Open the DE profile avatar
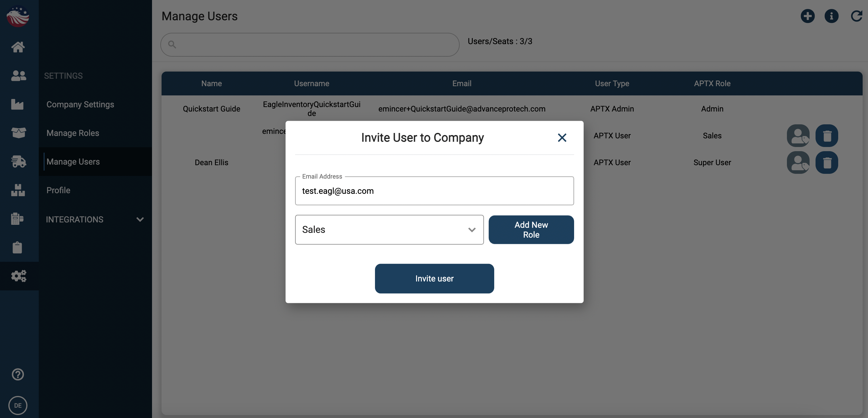The width and height of the screenshot is (868, 418). coord(18,405)
